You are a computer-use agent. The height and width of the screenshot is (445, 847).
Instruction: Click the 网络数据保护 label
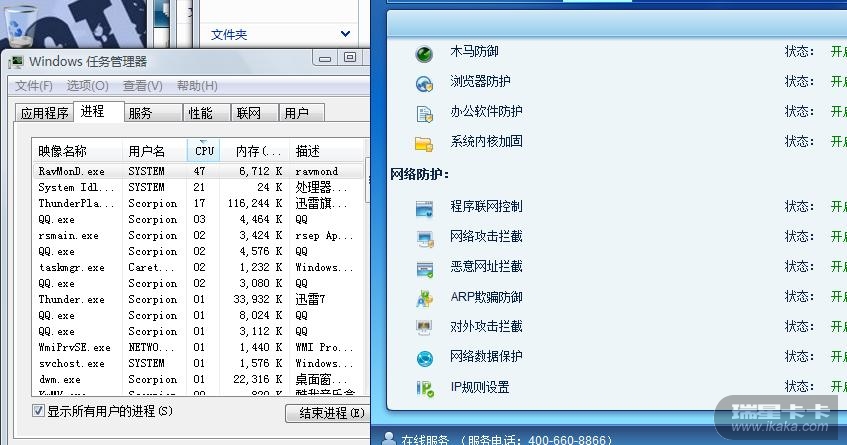(x=486, y=356)
